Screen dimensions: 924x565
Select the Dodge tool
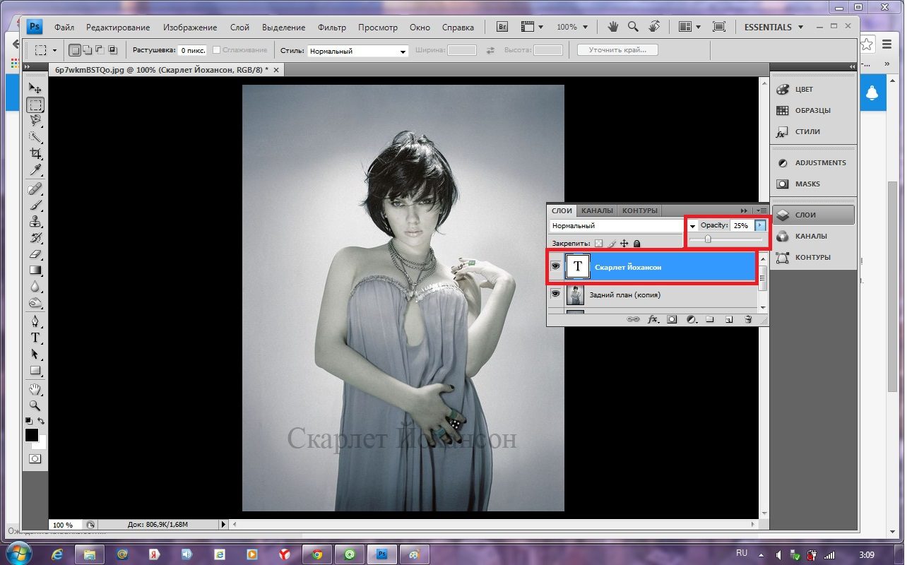pos(35,302)
